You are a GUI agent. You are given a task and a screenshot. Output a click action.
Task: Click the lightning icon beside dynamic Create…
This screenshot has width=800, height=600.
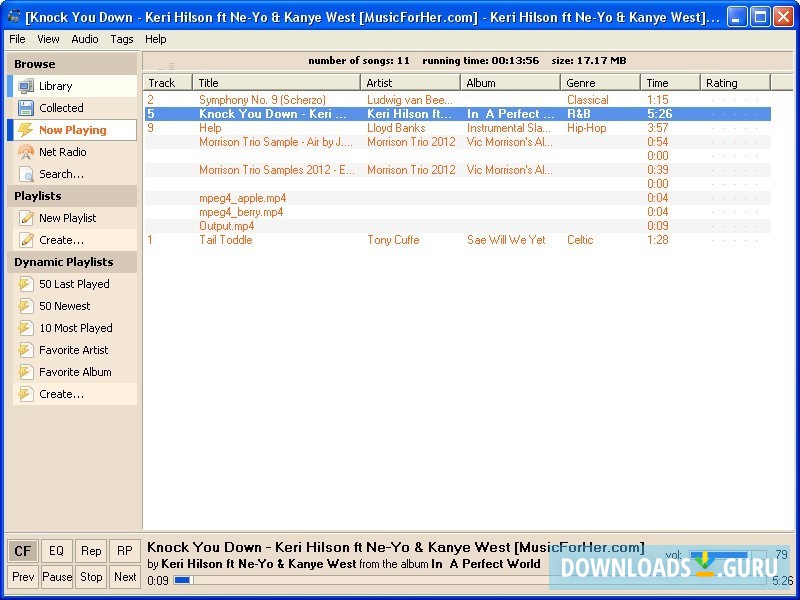26,393
